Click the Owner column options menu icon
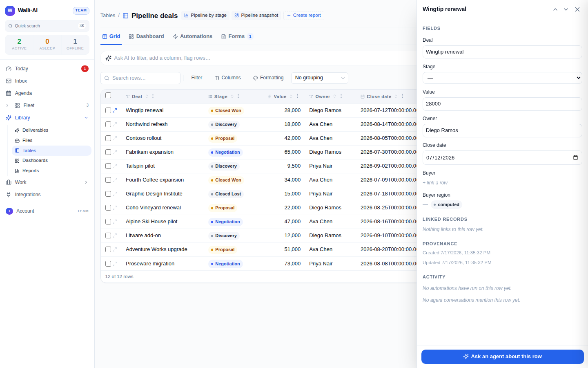The image size is (588, 368). coord(341,96)
